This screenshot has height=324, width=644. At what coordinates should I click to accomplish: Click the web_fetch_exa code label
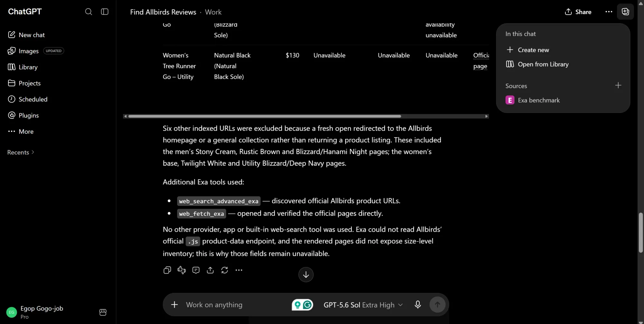point(202,214)
